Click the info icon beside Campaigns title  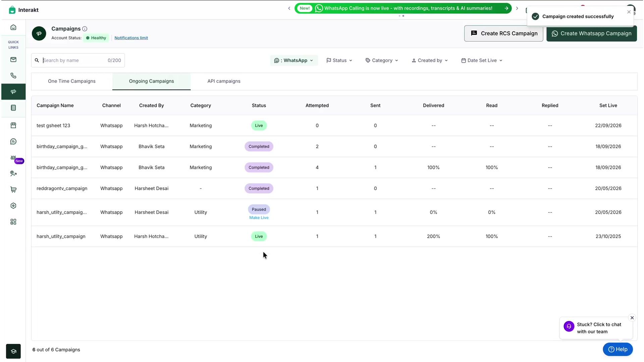tap(85, 29)
